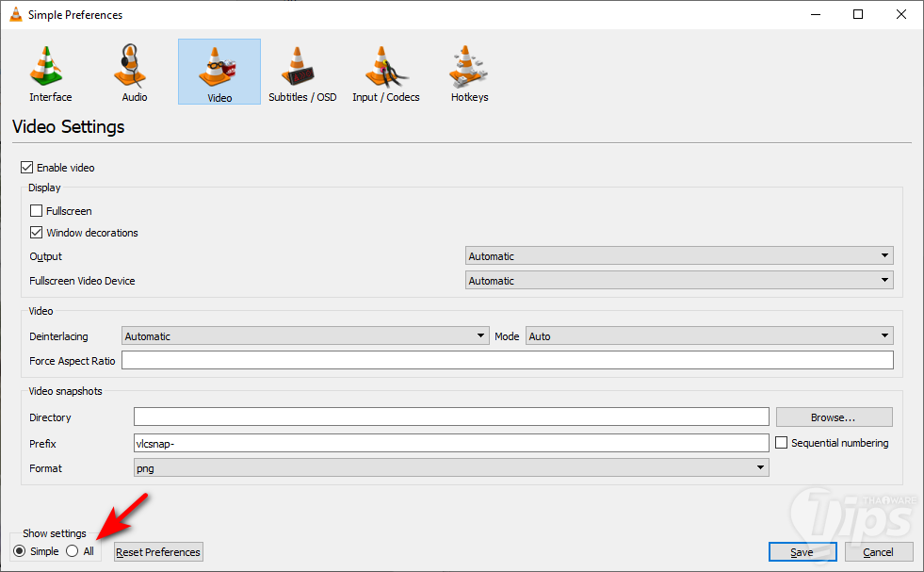This screenshot has width=924, height=572.
Task: Click the VLC cone title bar icon
Action: coord(16,14)
